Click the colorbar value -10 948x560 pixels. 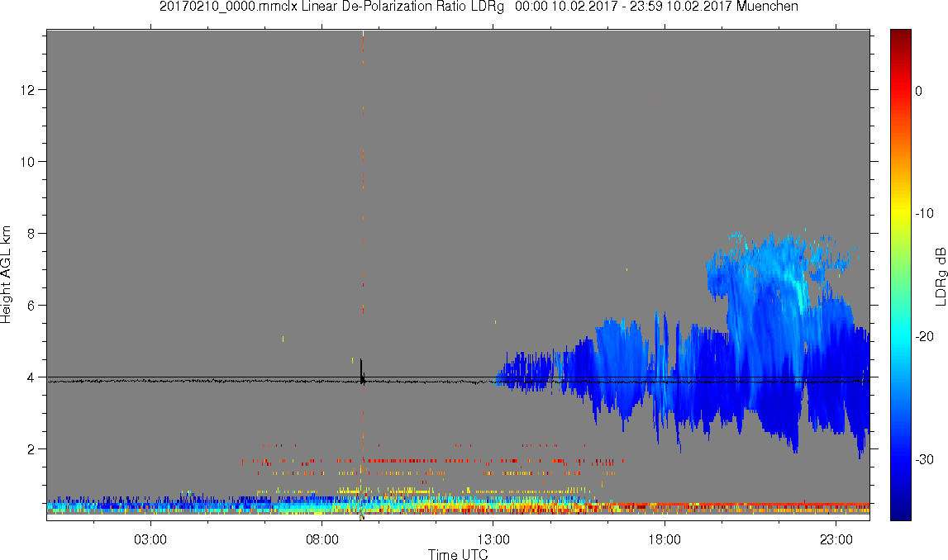pos(924,213)
